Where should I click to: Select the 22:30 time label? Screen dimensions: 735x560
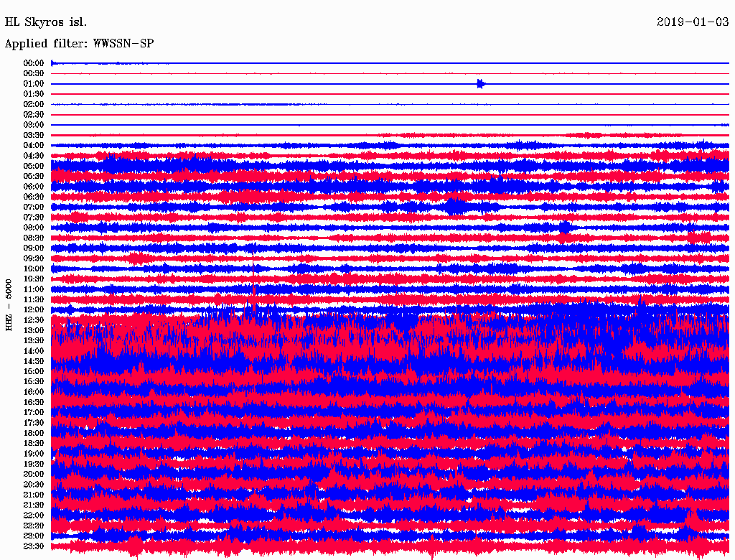[x=34, y=526]
